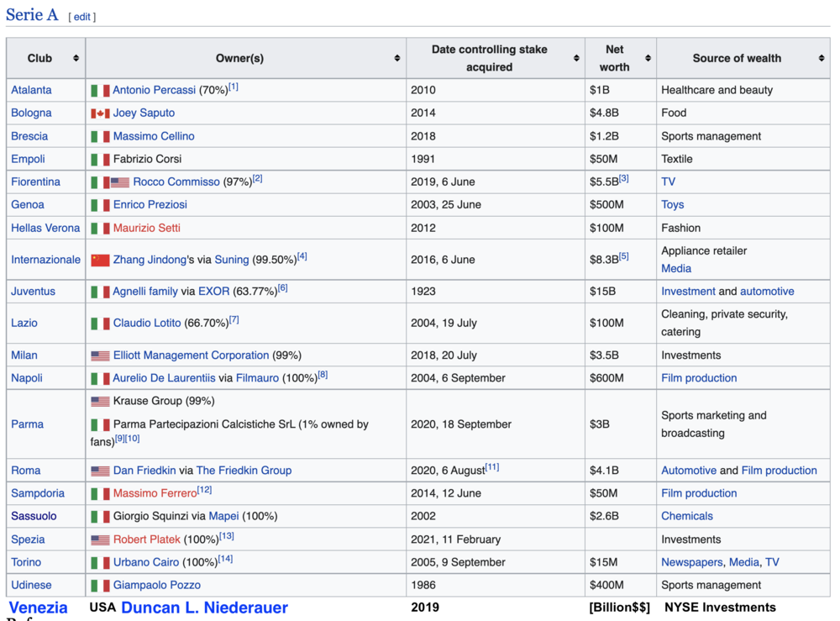Click the Italian flag beside Giampaolo Pozzo
Viewport: 840px width, 621px height.
100,586
